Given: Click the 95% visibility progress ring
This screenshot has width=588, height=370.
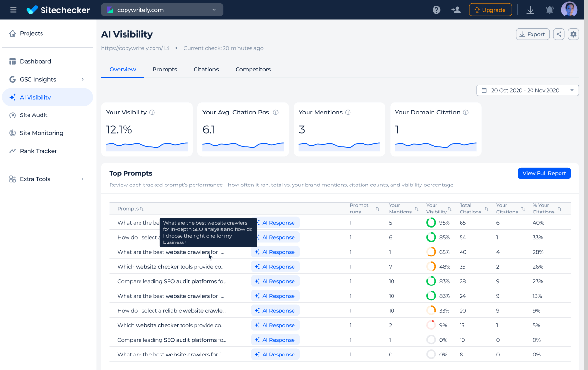Looking at the screenshot, I should click(431, 223).
